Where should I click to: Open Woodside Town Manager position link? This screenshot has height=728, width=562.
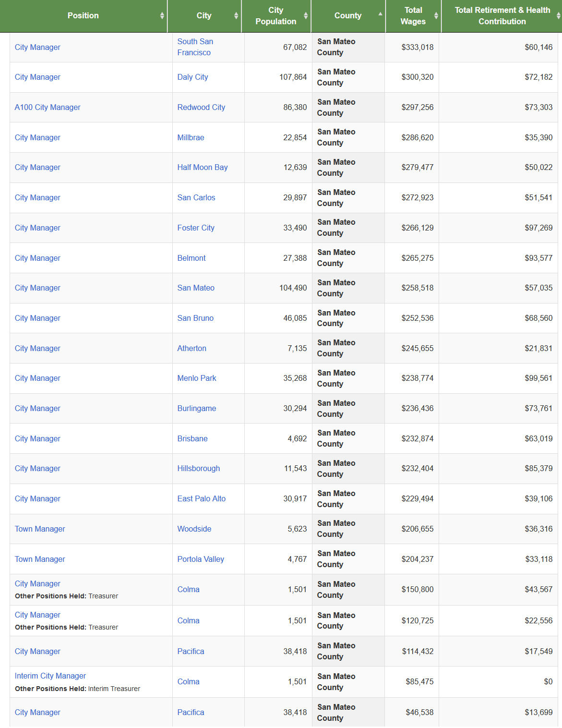(x=40, y=529)
